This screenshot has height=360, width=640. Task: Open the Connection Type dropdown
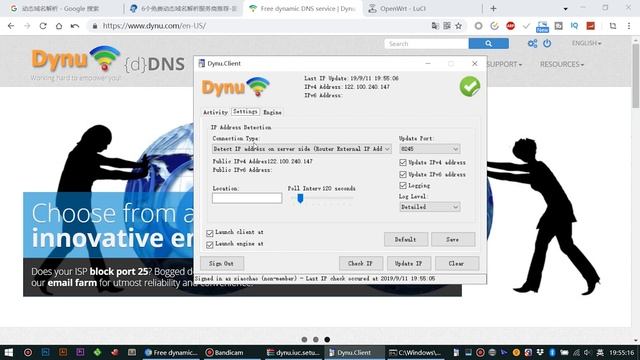click(x=302, y=149)
